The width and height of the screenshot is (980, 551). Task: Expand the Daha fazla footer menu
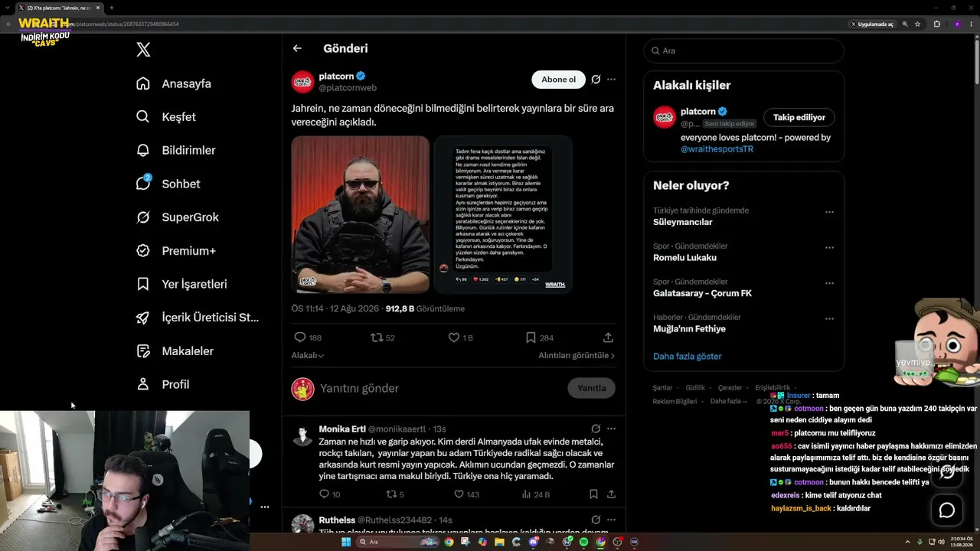(728, 401)
